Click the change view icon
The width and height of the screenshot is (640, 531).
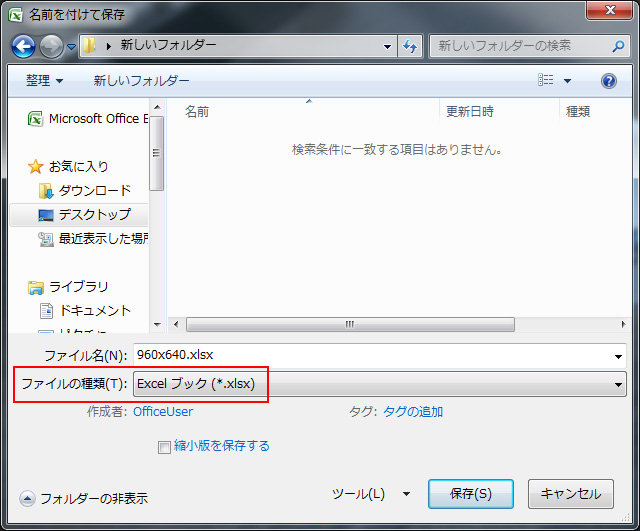pos(546,81)
